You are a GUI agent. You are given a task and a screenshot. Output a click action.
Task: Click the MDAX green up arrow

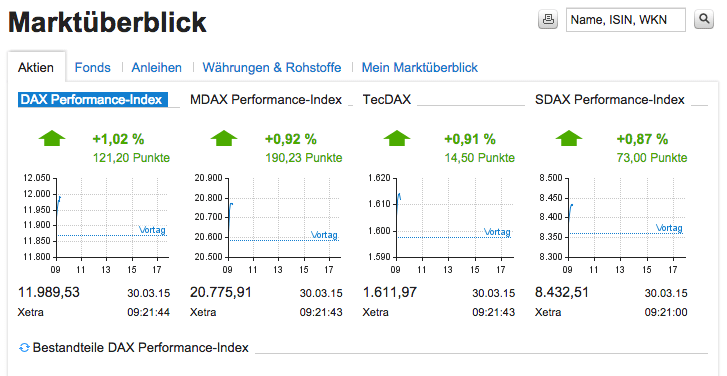(x=224, y=139)
